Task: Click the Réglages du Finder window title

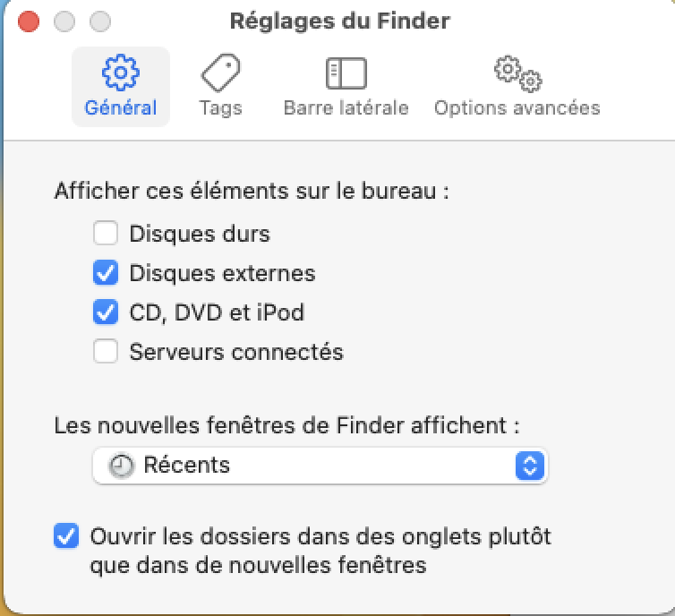Action: [340, 21]
